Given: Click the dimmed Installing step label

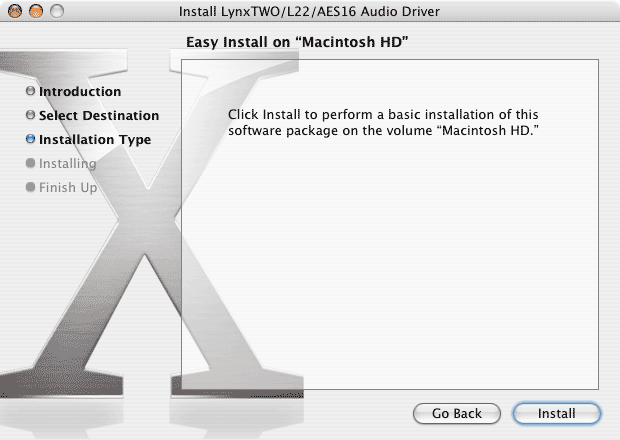Looking at the screenshot, I should coord(68,163).
